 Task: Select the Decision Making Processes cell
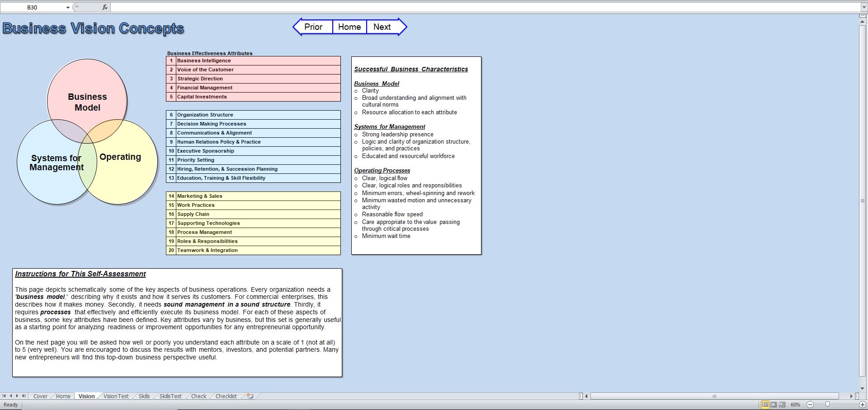coord(258,124)
